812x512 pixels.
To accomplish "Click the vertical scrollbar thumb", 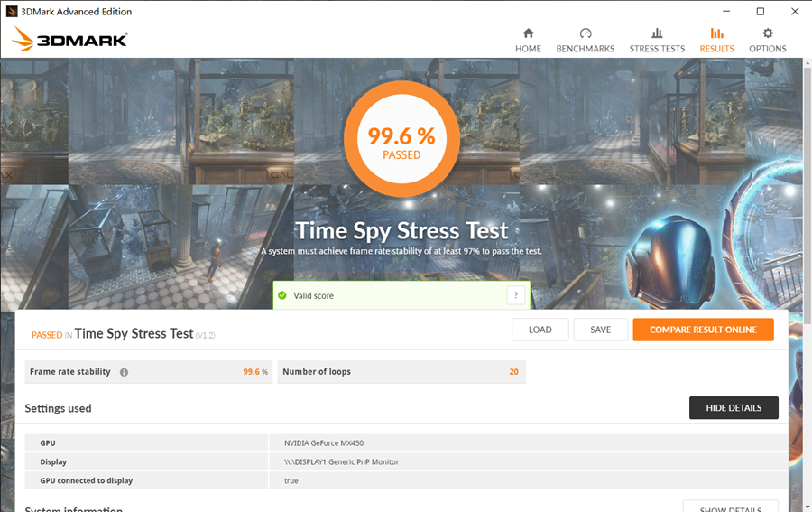I will (807, 195).
